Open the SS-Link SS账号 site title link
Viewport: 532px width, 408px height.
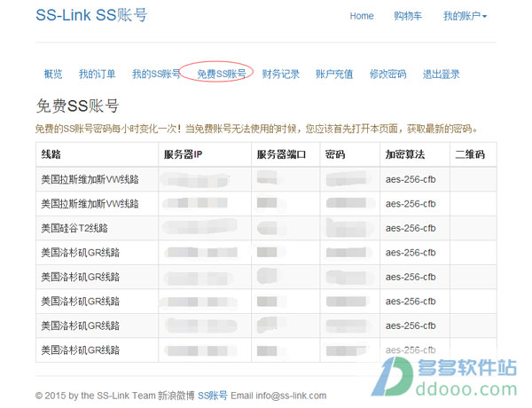click(91, 15)
